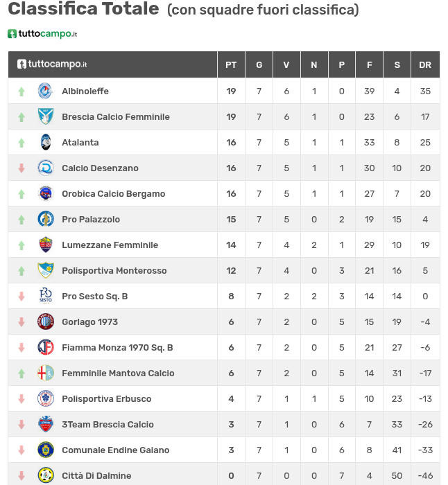Click the Orobica Calcio Bergamo logo
The width and height of the screenshot is (448, 485).
click(x=45, y=193)
